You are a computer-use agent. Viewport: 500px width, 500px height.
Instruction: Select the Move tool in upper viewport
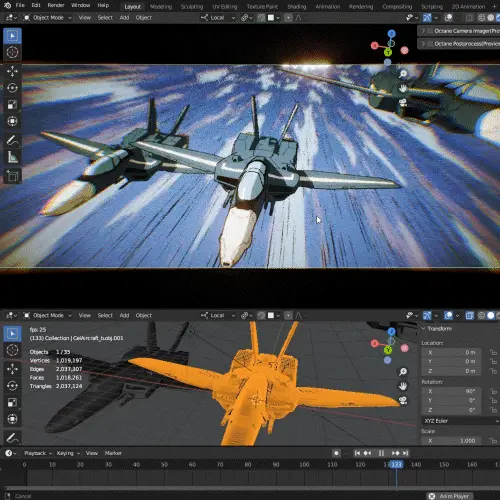12,71
